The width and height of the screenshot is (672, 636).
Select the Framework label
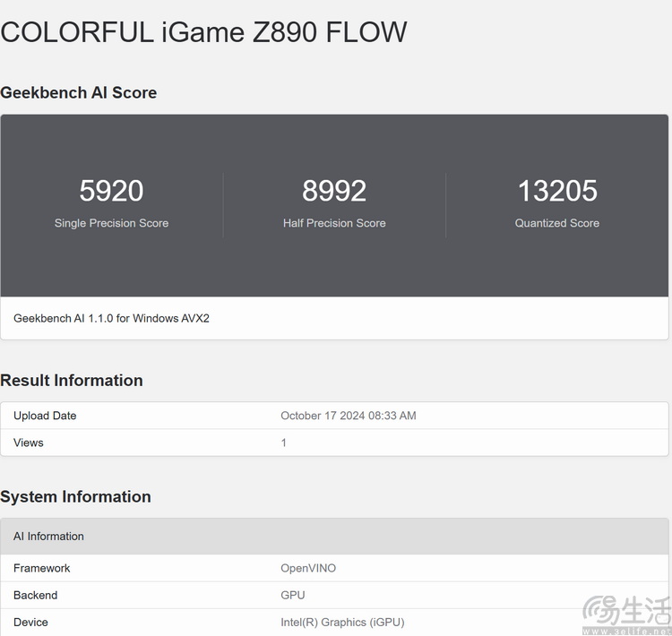pyautogui.click(x=41, y=568)
